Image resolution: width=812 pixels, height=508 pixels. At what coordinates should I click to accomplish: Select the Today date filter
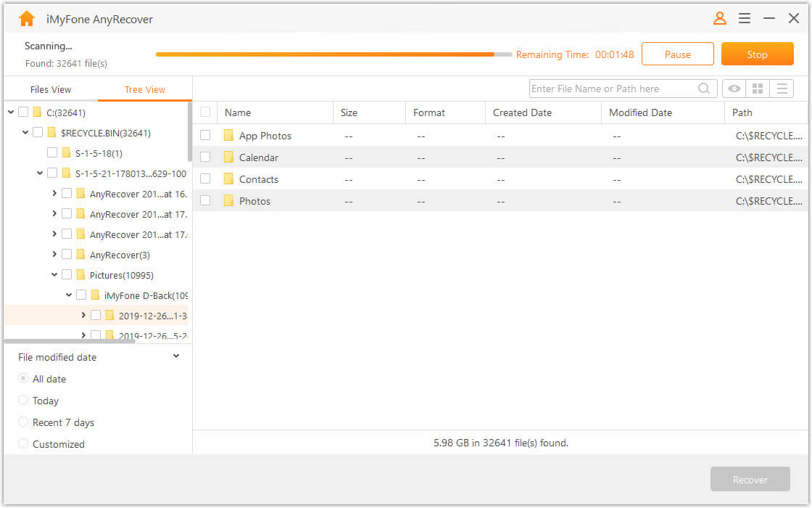coord(22,400)
